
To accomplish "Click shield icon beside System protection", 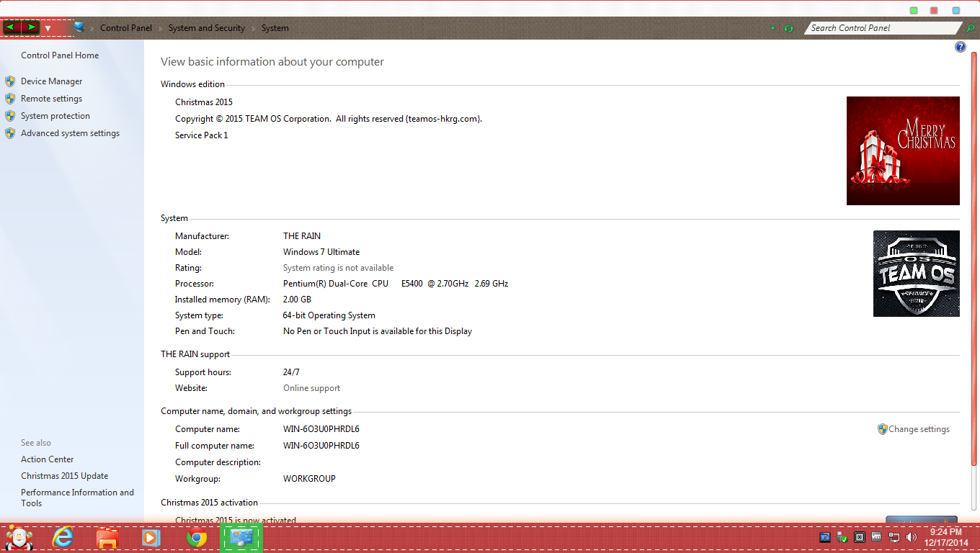I will pyautogui.click(x=10, y=116).
